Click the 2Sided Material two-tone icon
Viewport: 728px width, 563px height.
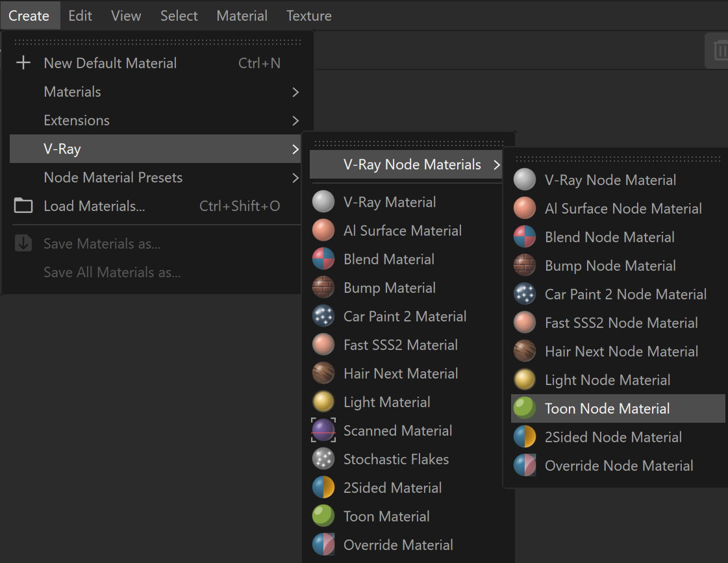coord(323,487)
